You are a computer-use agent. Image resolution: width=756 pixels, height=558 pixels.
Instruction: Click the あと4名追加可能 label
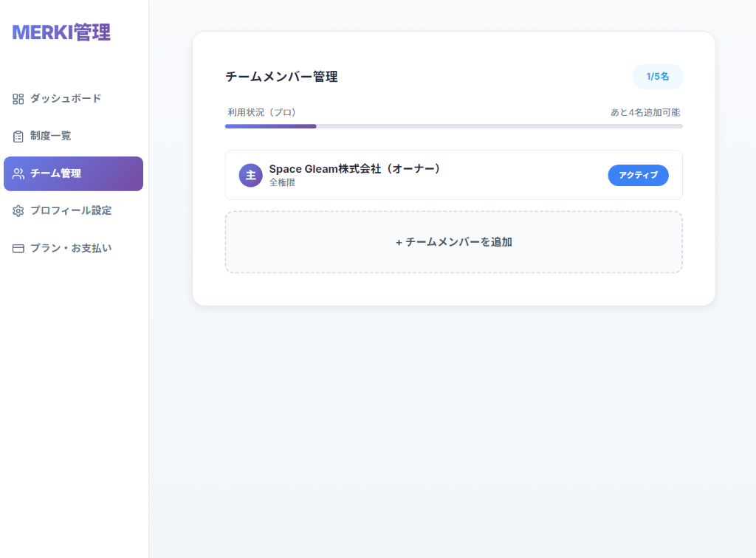click(x=645, y=112)
